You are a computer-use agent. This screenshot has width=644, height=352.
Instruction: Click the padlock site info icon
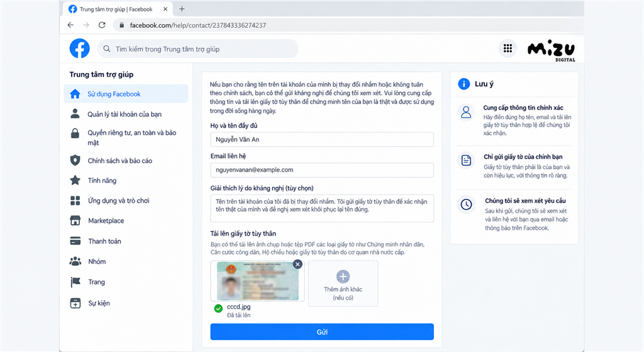tap(121, 25)
